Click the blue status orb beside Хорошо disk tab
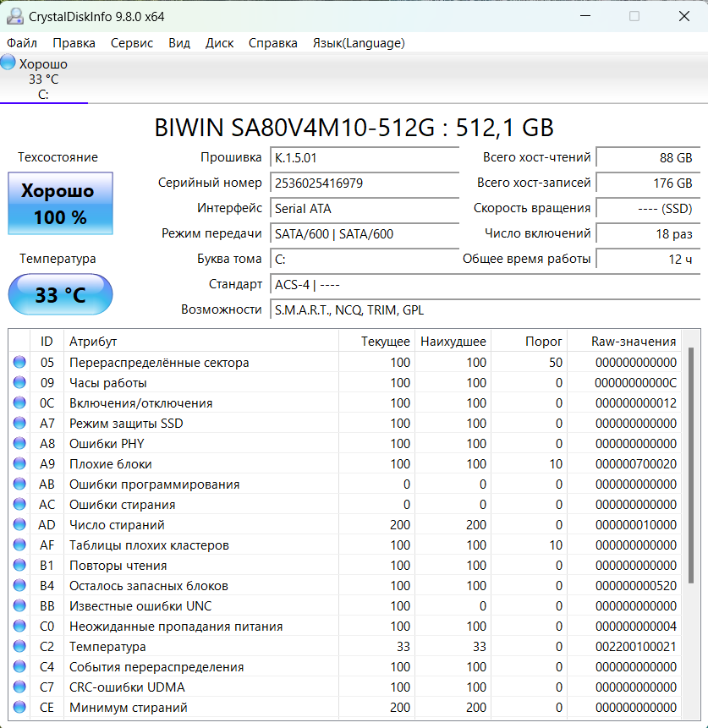 8,63
